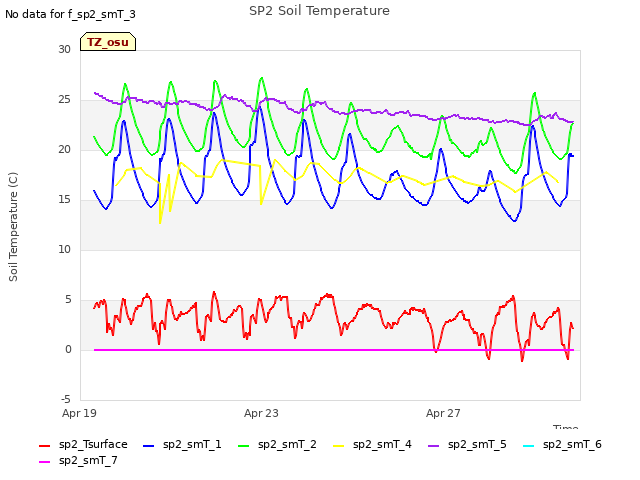
Task: Toggle the sp2_smT_4 legend entry
Action: pos(372,444)
